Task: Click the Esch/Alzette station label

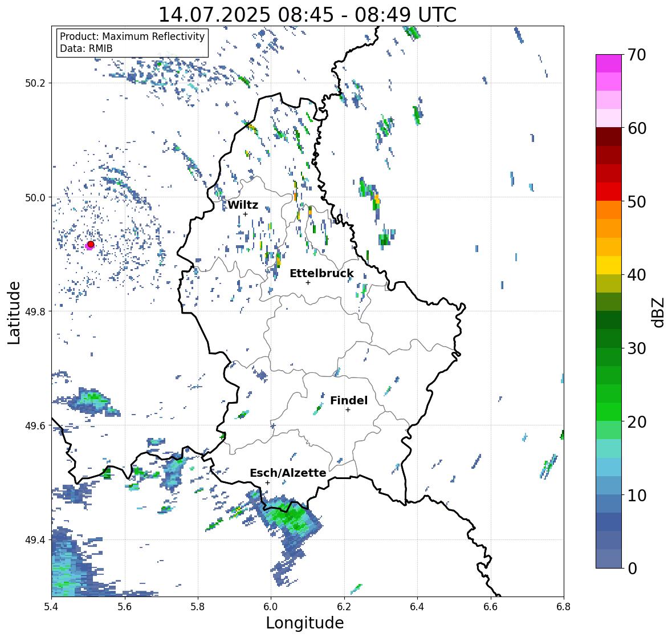Action: point(288,473)
